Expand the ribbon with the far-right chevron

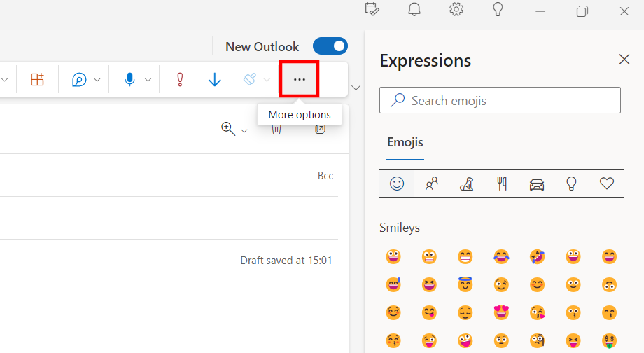coord(356,88)
